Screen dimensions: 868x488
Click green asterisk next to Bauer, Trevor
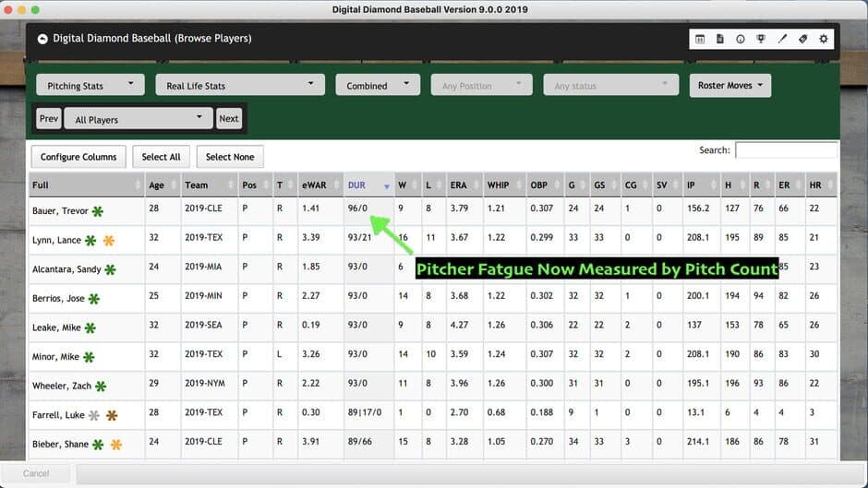pos(98,211)
